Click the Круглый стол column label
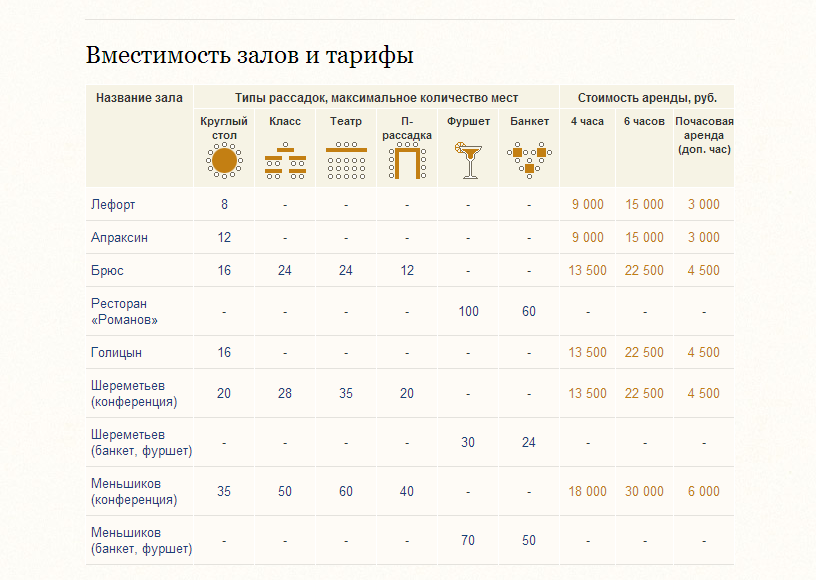 tap(224, 128)
